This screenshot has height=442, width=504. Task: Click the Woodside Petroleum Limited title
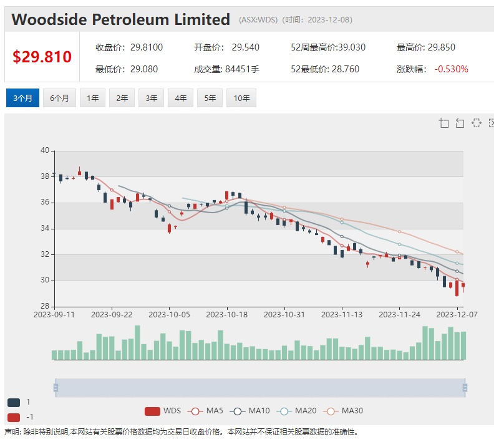point(120,19)
